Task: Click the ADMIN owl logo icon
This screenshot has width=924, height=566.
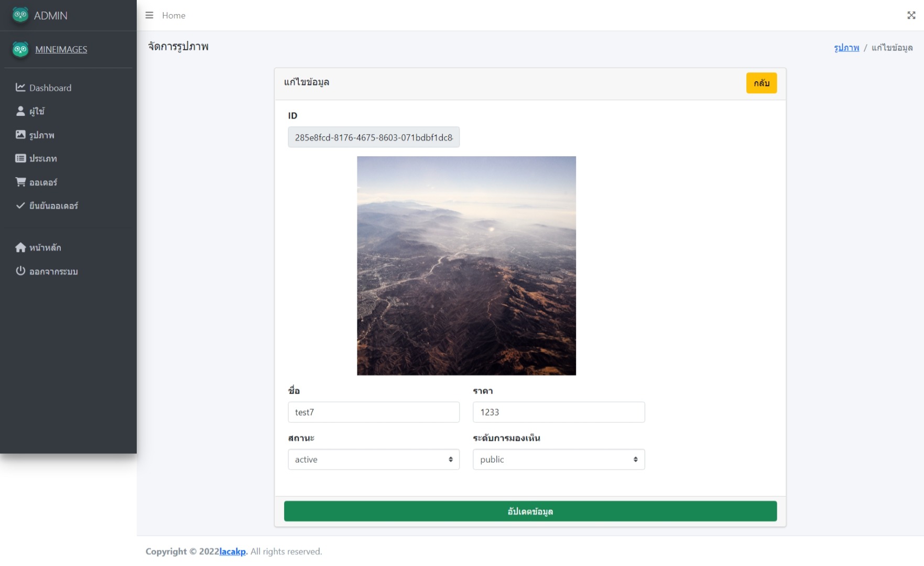Action: click(x=20, y=15)
